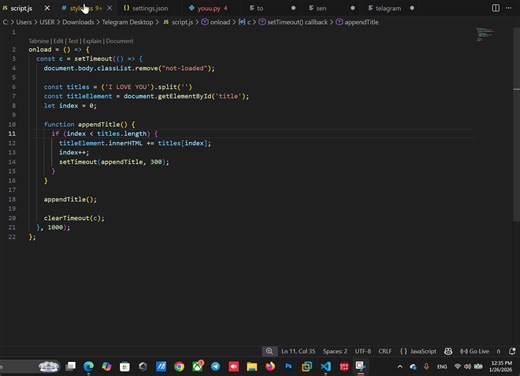520x376 pixels.
Task: Click unsaved dot on 'sen' tab
Action: [353, 8]
